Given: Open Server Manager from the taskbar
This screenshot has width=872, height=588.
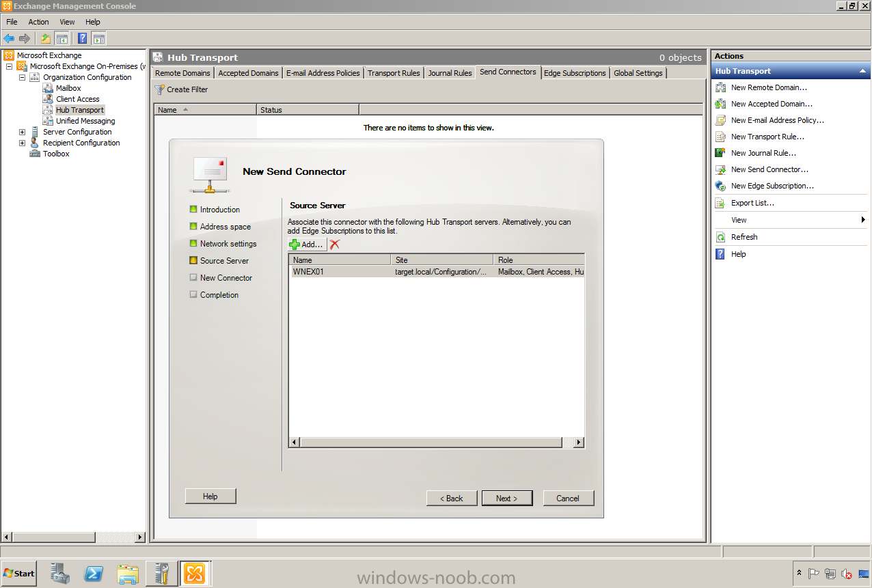Looking at the screenshot, I should [60, 574].
